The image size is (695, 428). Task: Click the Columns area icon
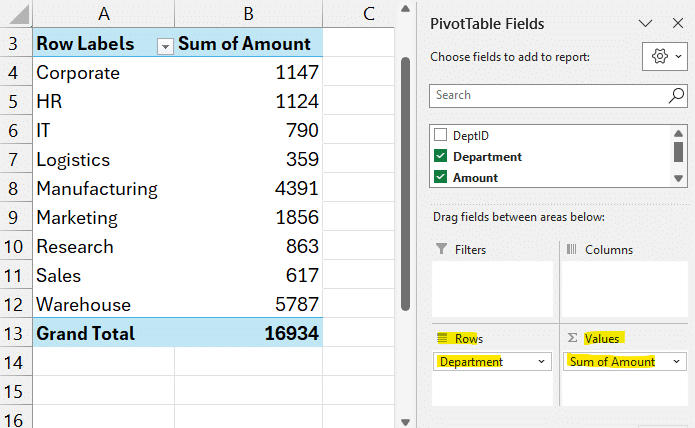[x=571, y=250]
